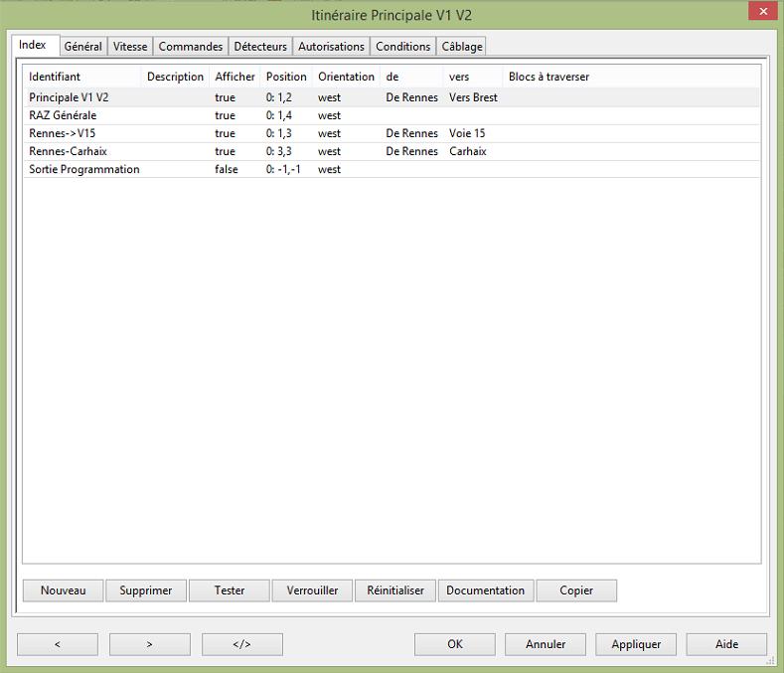Click the Copier button
This screenshot has height=673, width=784.
coord(576,590)
